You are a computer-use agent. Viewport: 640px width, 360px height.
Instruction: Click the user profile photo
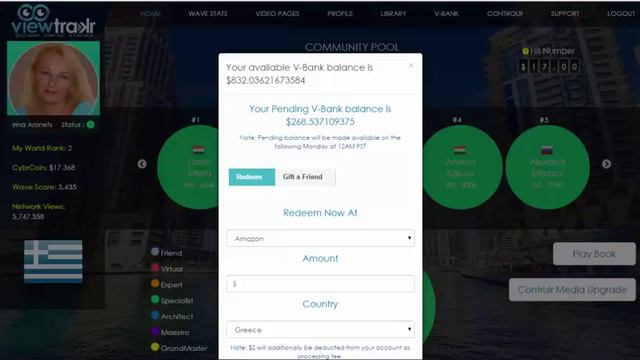(53, 78)
